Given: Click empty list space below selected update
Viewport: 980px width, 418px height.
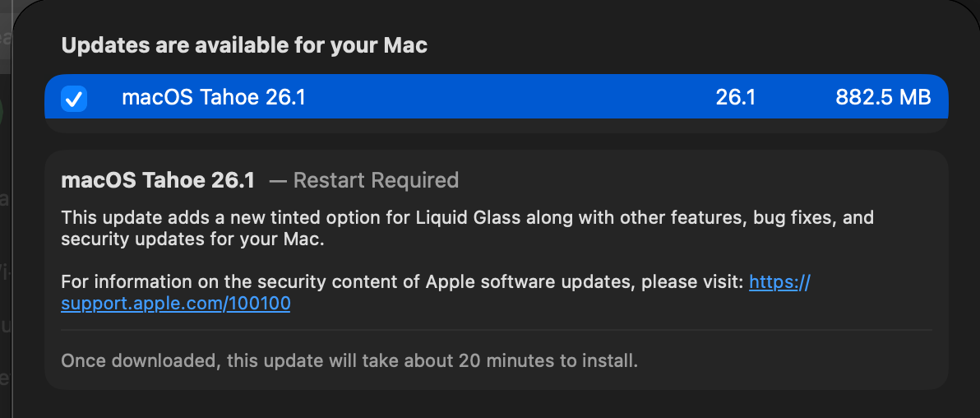Looking at the screenshot, I should [x=496, y=126].
